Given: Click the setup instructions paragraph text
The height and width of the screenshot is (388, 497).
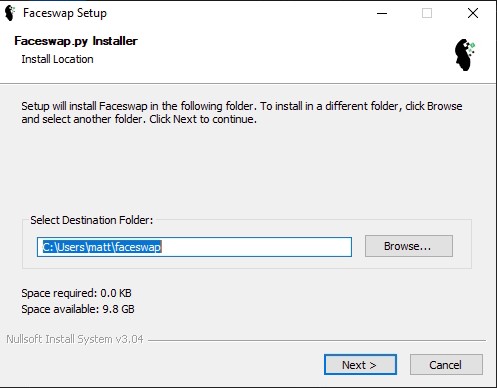Looking at the screenshot, I should click(242, 112).
